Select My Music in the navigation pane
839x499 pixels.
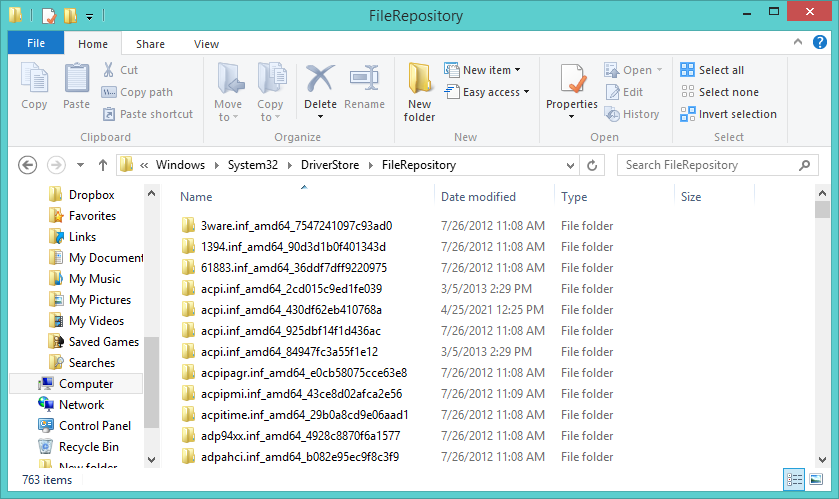[x=85, y=279]
